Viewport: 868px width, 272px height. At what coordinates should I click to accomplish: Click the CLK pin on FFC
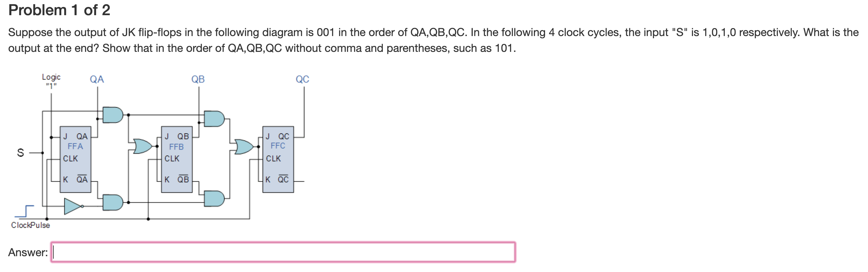[x=274, y=158]
